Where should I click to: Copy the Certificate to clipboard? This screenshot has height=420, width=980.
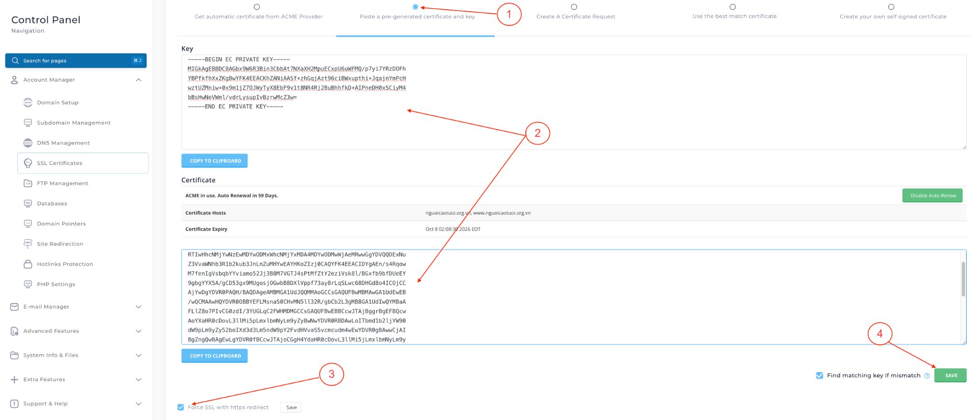215,356
